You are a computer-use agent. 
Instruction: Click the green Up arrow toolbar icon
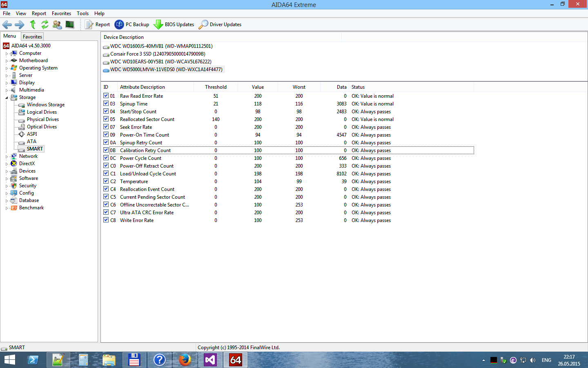[33, 25]
